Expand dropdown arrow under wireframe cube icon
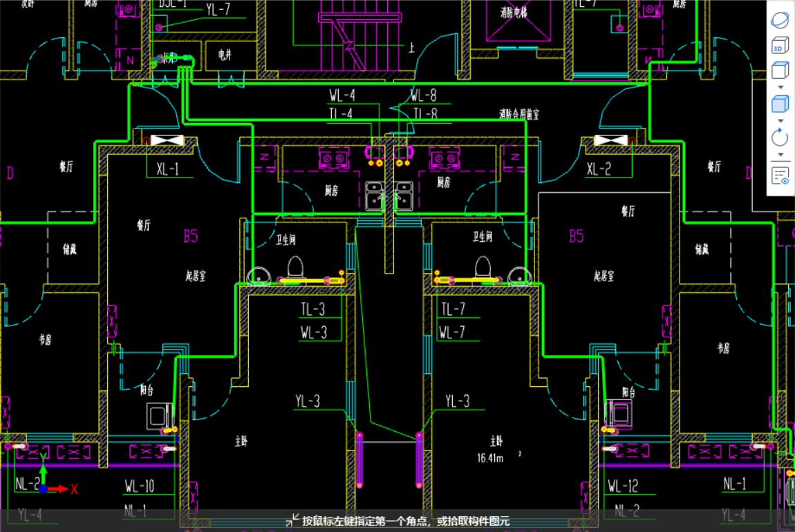The height and width of the screenshot is (532, 795). 780,87
